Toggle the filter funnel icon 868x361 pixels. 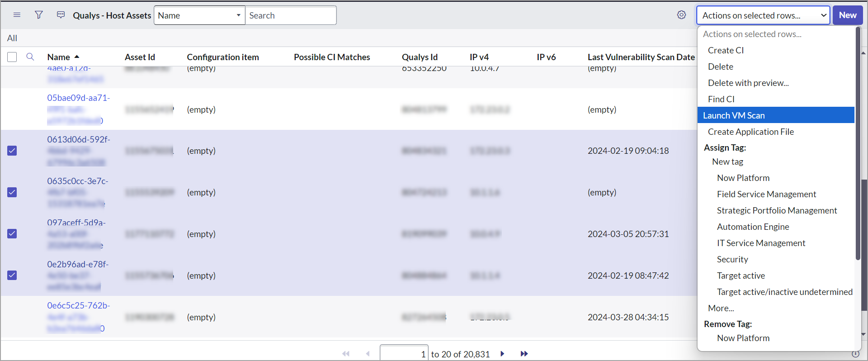(39, 15)
